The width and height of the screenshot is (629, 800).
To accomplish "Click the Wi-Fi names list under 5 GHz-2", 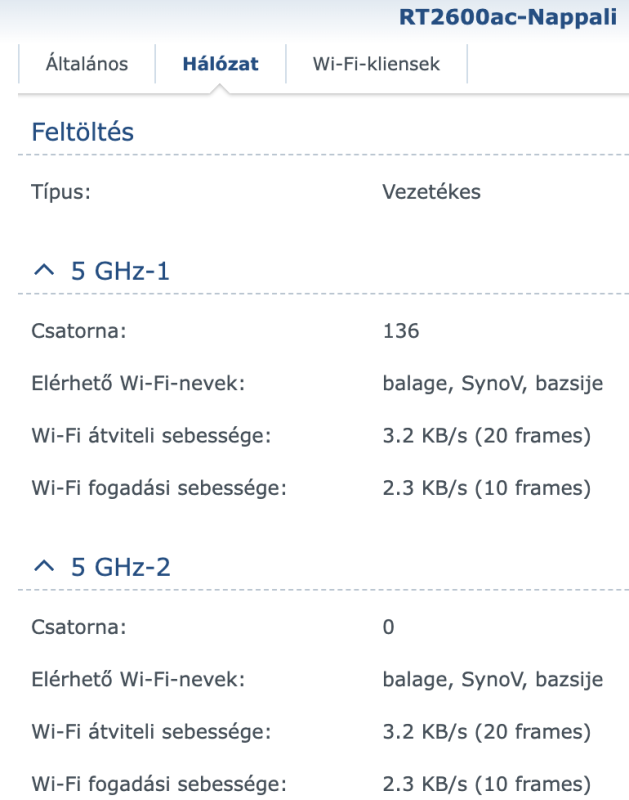I will click(492, 680).
